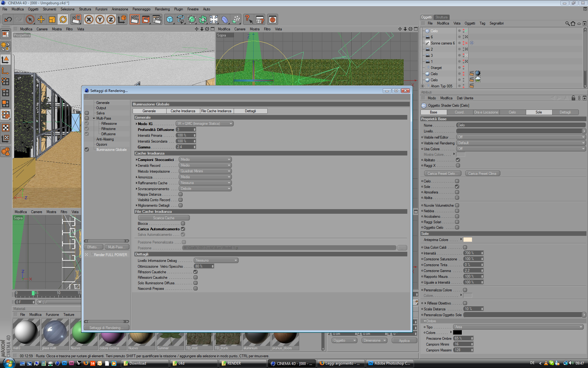Open the Plugin menu
The image size is (588, 368).
coord(179,9)
